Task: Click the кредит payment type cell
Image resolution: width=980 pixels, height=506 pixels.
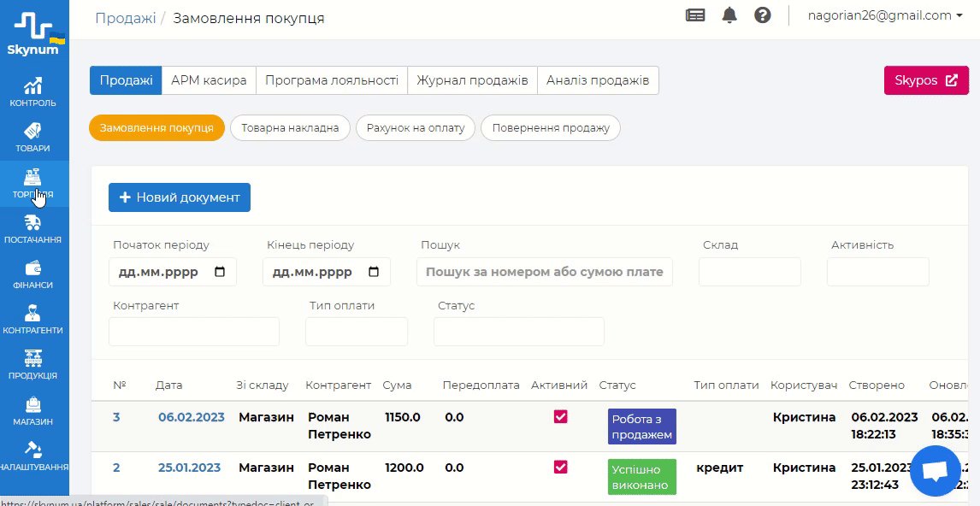Action: click(x=720, y=468)
